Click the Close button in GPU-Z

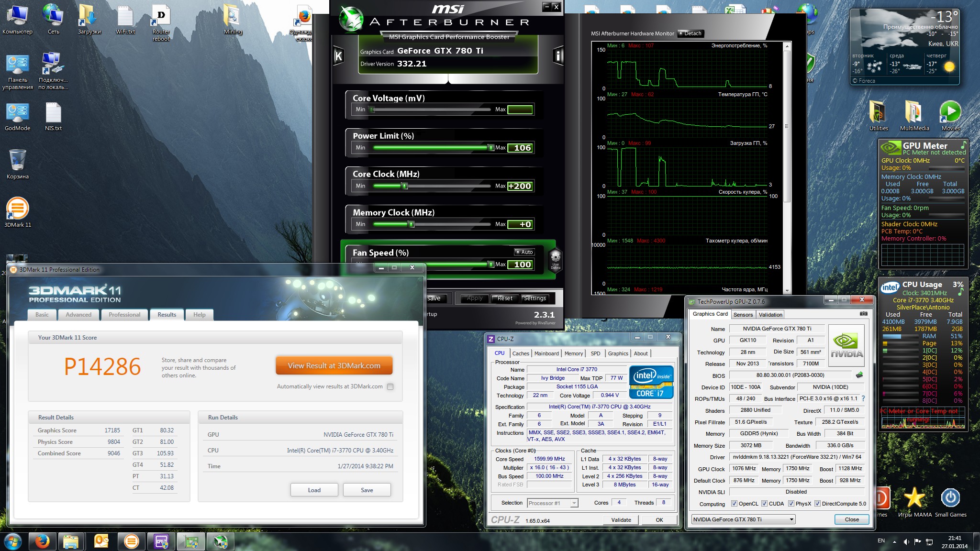click(852, 519)
